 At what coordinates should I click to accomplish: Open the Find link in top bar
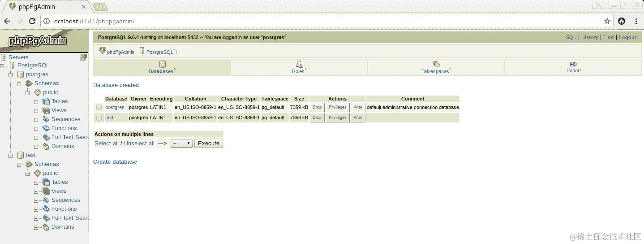pos(609,37)
